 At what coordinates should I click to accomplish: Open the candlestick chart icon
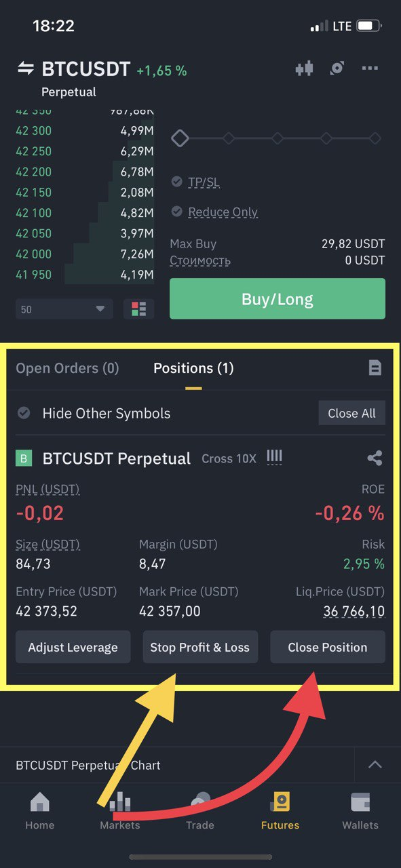click(305, 68)
